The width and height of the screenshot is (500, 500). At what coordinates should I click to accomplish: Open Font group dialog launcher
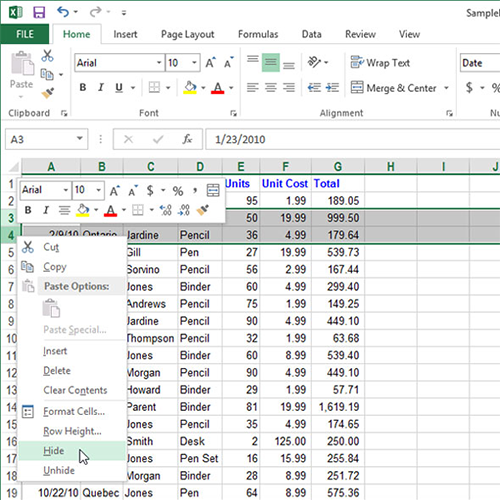[x=233, y=114]
